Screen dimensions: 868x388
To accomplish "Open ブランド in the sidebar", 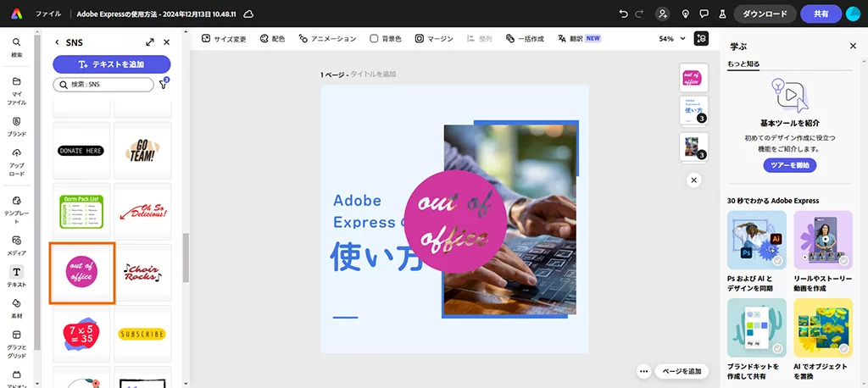I will click(17, 127).
